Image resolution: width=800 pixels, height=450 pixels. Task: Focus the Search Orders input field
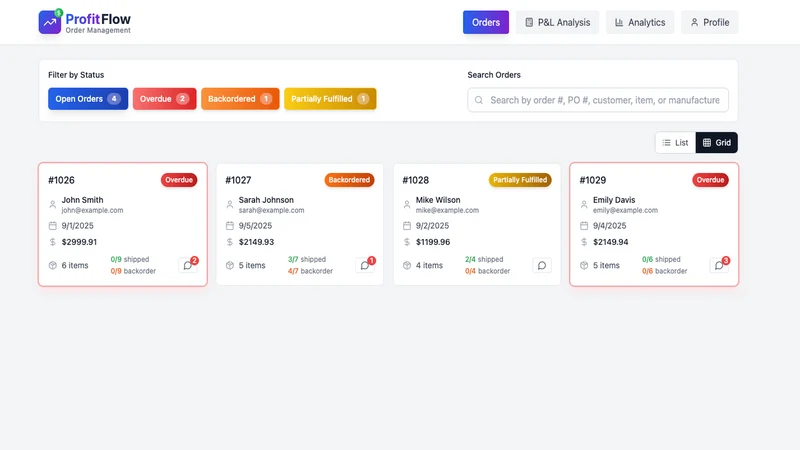[x=598, y=100]
